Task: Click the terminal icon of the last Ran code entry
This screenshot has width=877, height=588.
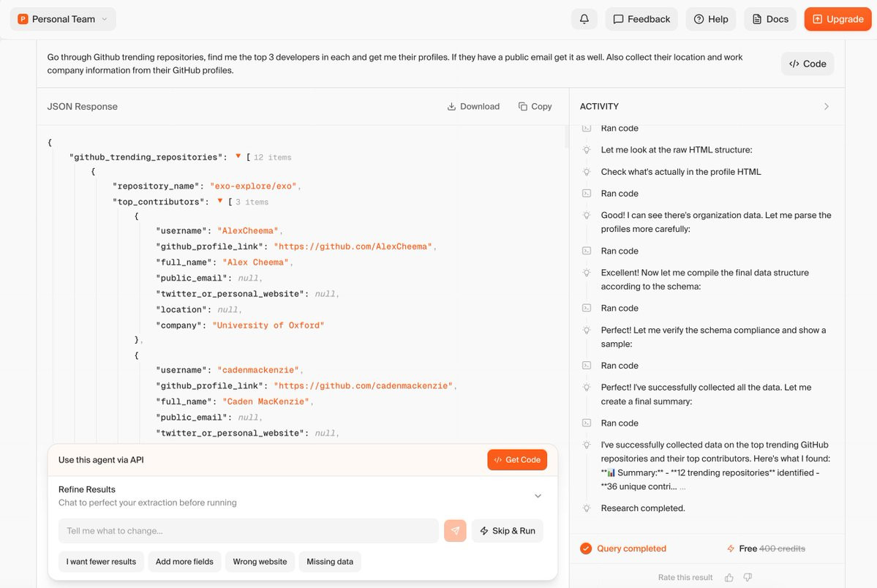Action: tap(586, 423)
